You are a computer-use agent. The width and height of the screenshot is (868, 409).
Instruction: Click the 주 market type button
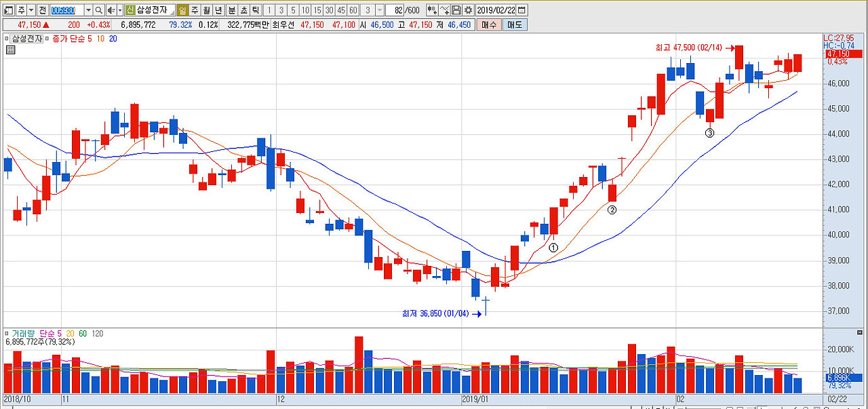coord(22,10)
